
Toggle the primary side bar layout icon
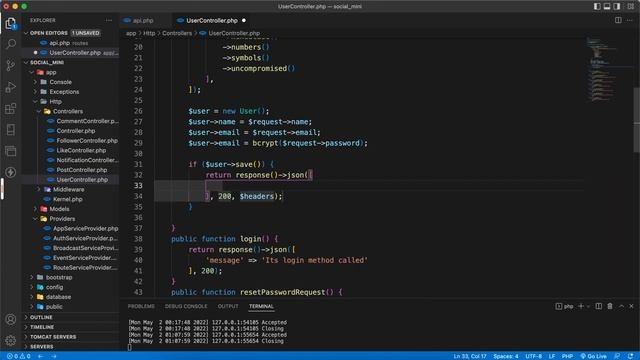click(597, 6)
